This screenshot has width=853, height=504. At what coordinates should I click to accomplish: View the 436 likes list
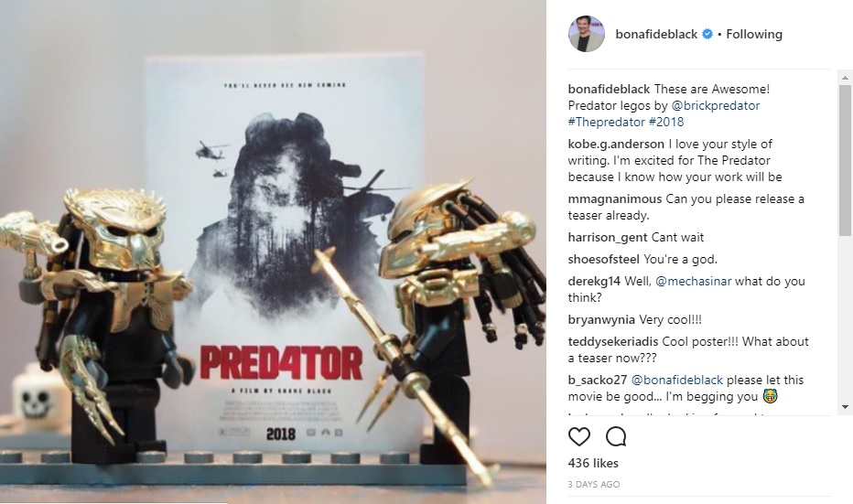pyautogui.click(x=593, y=463)
